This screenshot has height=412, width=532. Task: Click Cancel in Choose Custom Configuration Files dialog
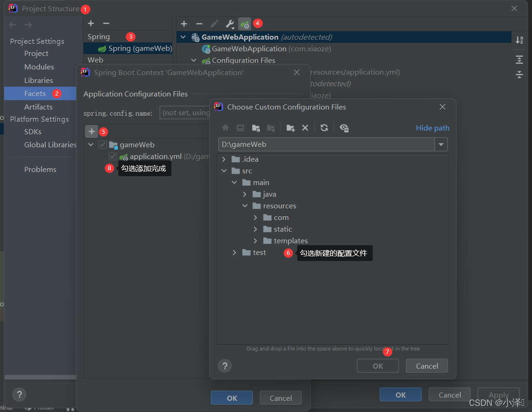click(x=427, y=366)
